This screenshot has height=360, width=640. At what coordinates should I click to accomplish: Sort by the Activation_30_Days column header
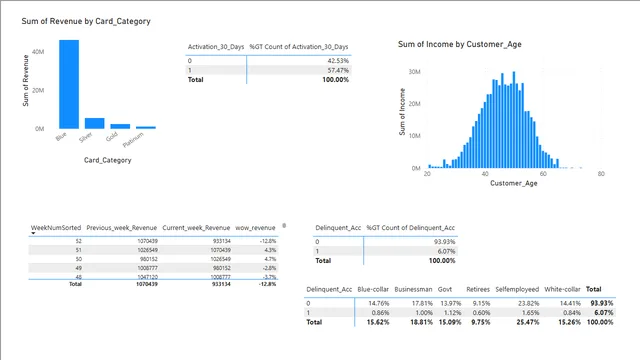click(x=216, y=47)
